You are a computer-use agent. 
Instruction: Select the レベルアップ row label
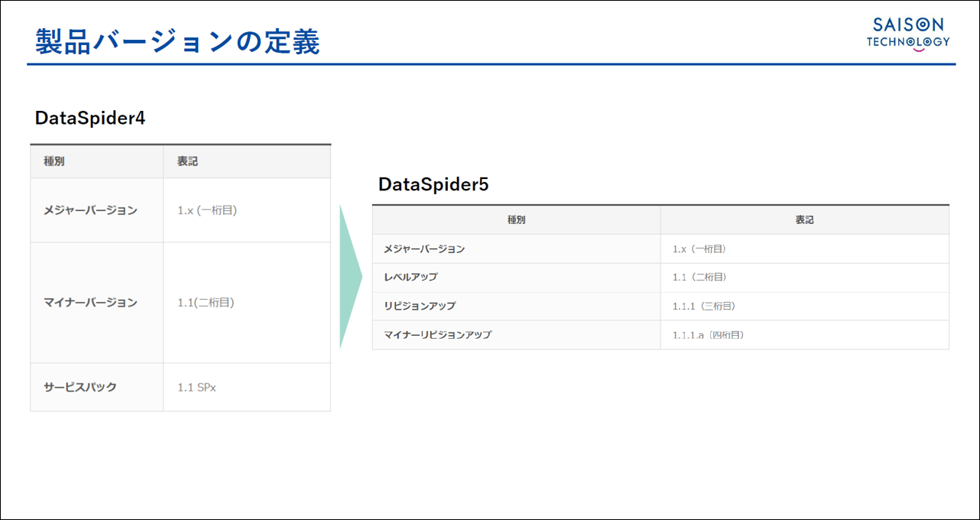point(410,277)
